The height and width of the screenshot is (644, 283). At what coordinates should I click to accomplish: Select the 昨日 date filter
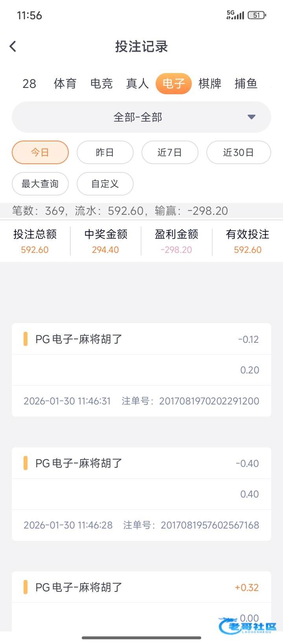tap(105, 152)
